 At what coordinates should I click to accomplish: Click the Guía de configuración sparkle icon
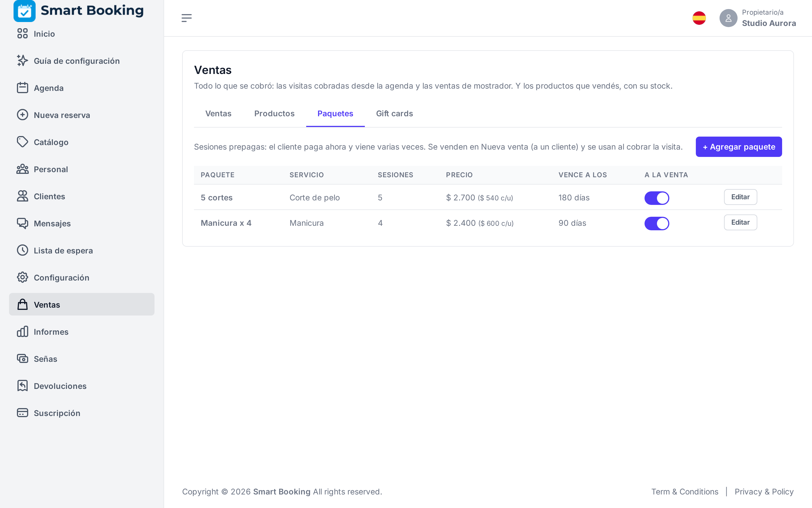pos(23,60)
